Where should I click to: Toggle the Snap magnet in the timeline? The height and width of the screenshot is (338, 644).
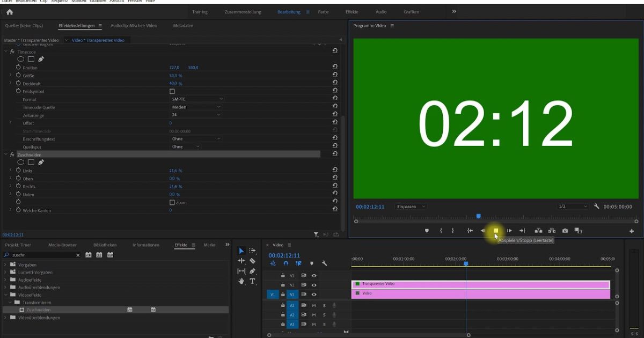pos(286,263)
